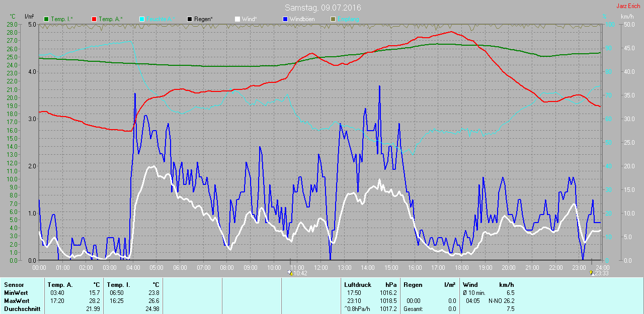Click the 'km/h' unit label above right axis
Image resolution: width=644 pixels, height=314 pixels.
[627, 17]
